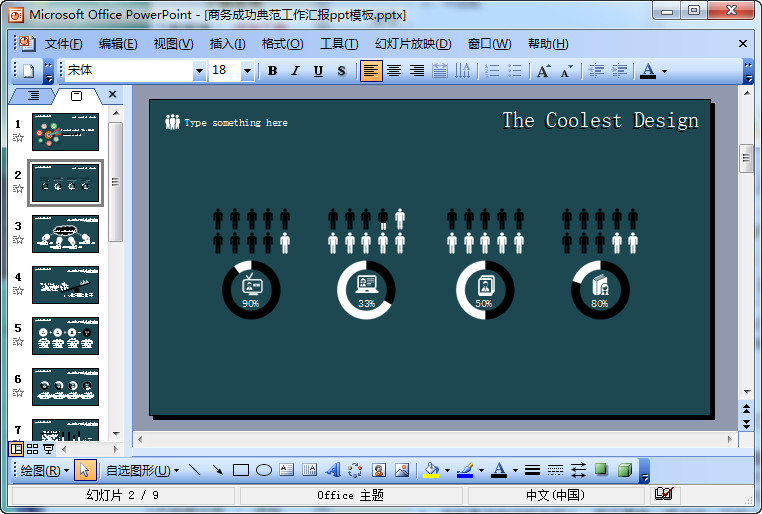
Task: Switch to Slide Sorter view
Action: coord(33,449)
